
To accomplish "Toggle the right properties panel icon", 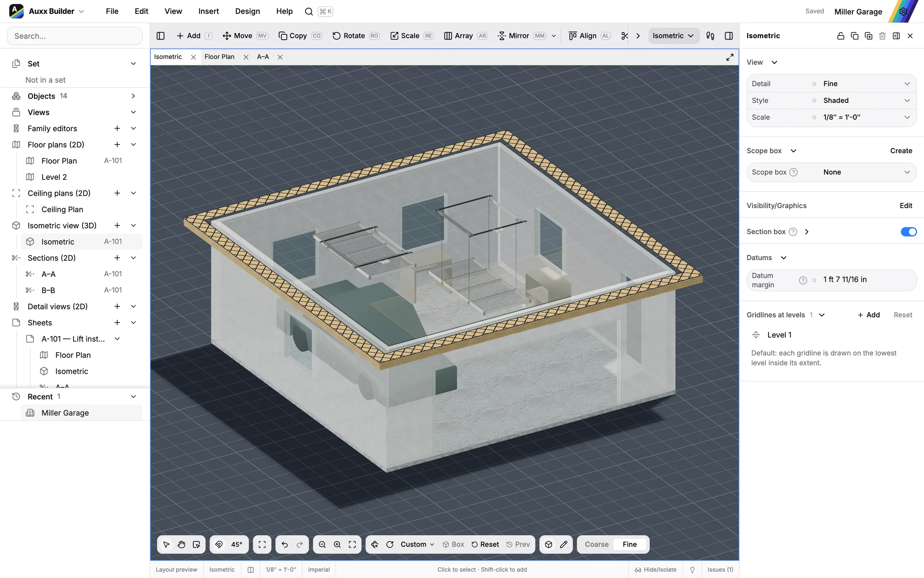I will pyautogui.click(x=729, y=36).
